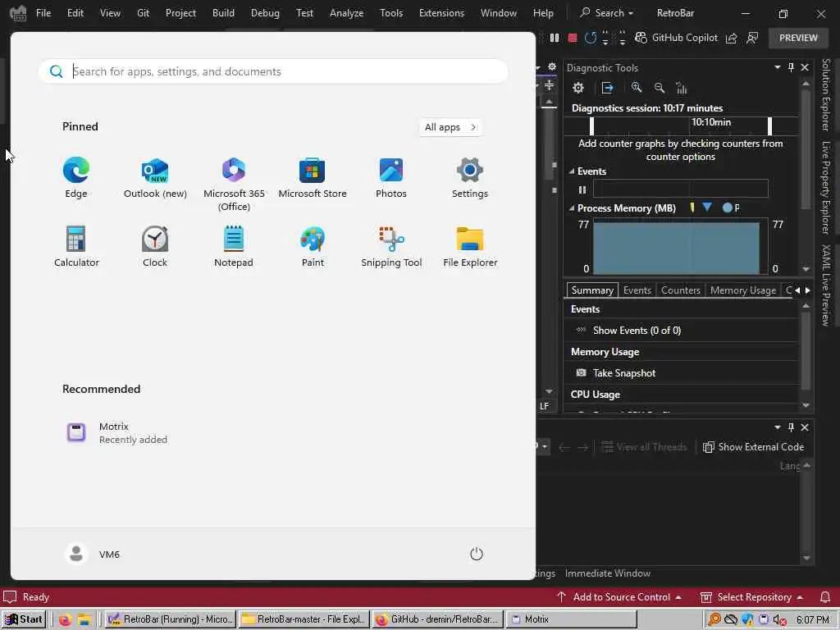840x630 pixels.
Task: Switch to Events tab in Diagnostic Tools
Action: point(637,290)
